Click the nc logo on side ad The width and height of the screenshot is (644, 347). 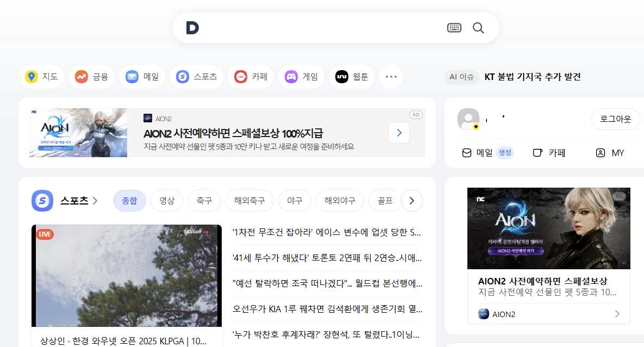click(x=480, y=200)
